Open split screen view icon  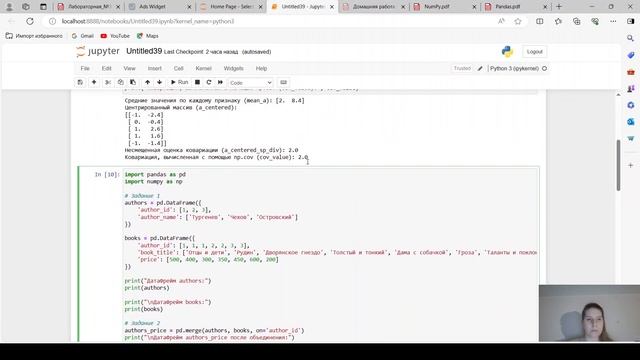coord(540,21)
